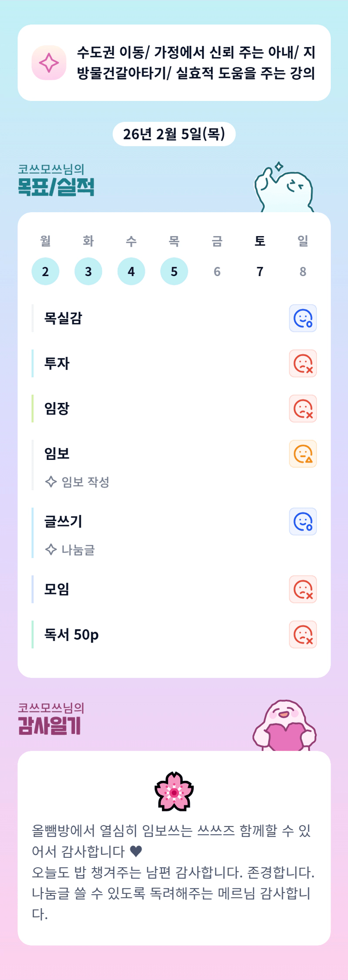Click the 임보 orange neutral-face status icon

pos(303,454)
